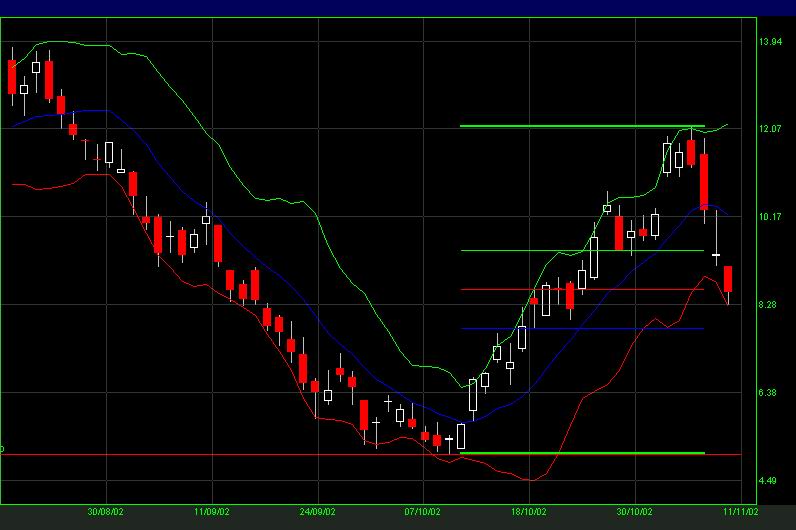Select the top green line near 12.07

tap(582, 125)
